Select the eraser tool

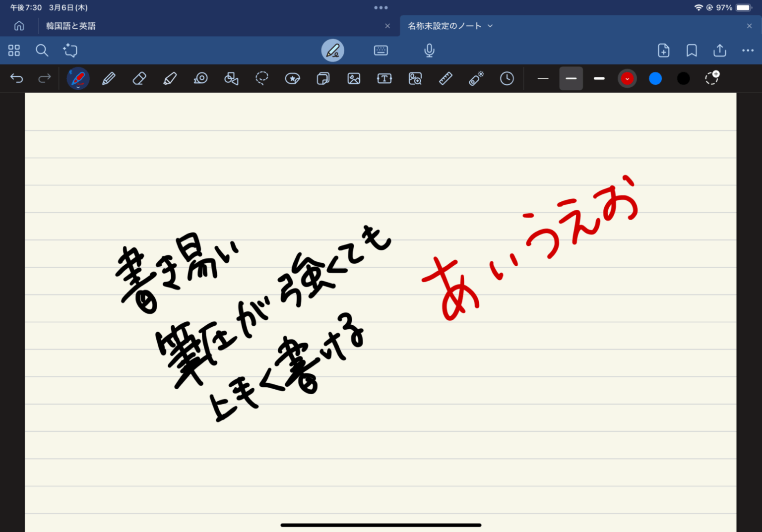[x=139, y=78]
